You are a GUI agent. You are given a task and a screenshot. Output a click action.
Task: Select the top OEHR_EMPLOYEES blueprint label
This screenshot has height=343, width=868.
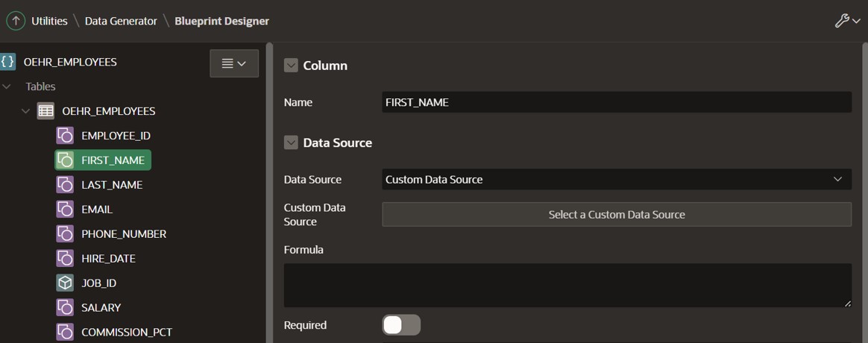(x=70, y=61)
